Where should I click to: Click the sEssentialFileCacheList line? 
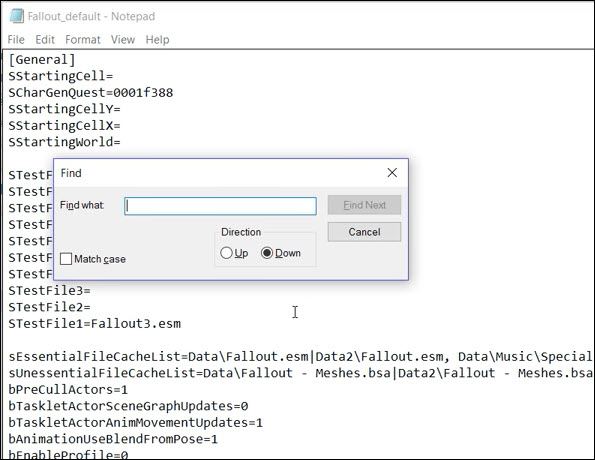(x=300, y=357)
